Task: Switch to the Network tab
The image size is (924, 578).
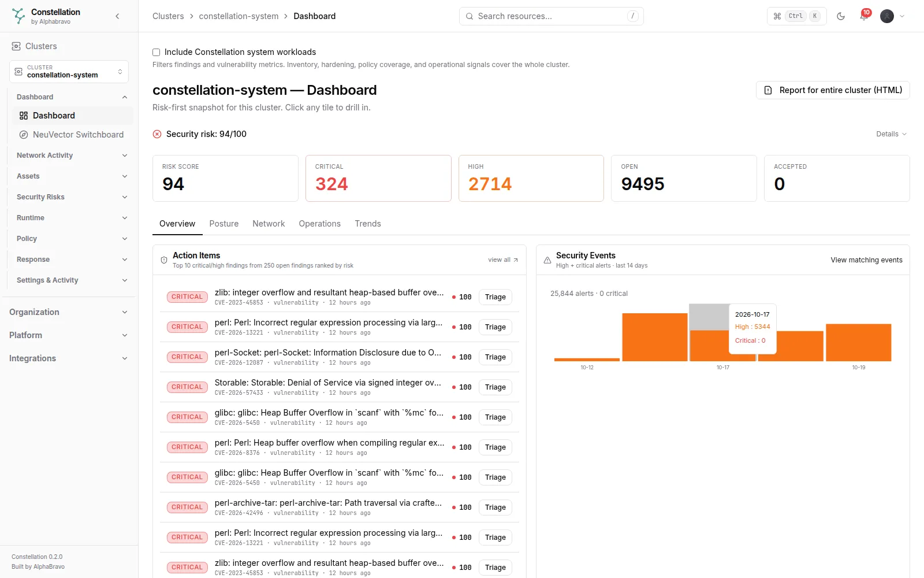Action: point(269,224)
